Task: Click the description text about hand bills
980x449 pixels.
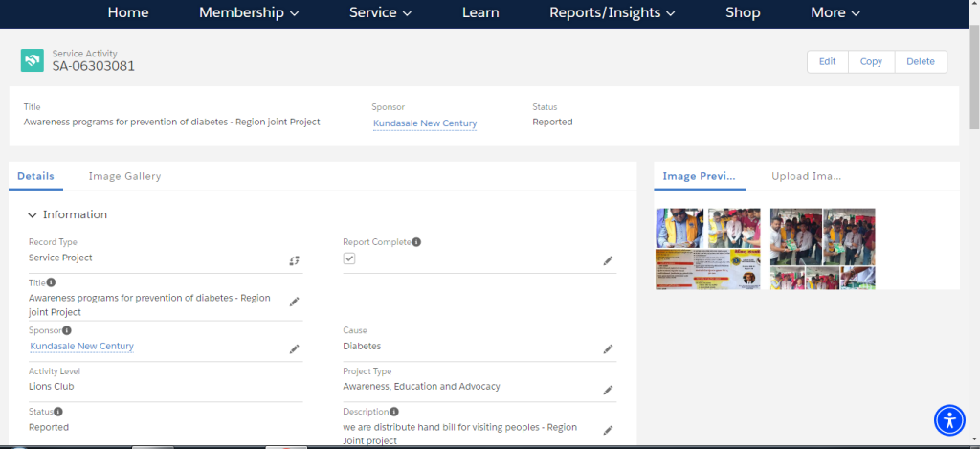Action: (460, 434)
